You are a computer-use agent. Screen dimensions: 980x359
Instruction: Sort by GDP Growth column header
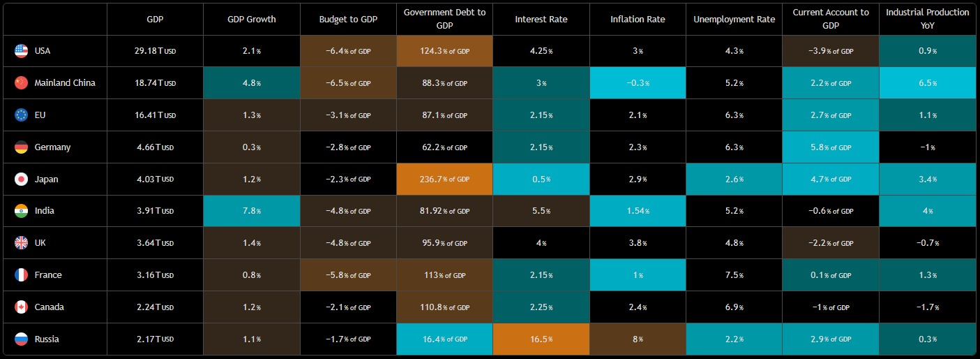pyautogui.click(x=251, y=19)
